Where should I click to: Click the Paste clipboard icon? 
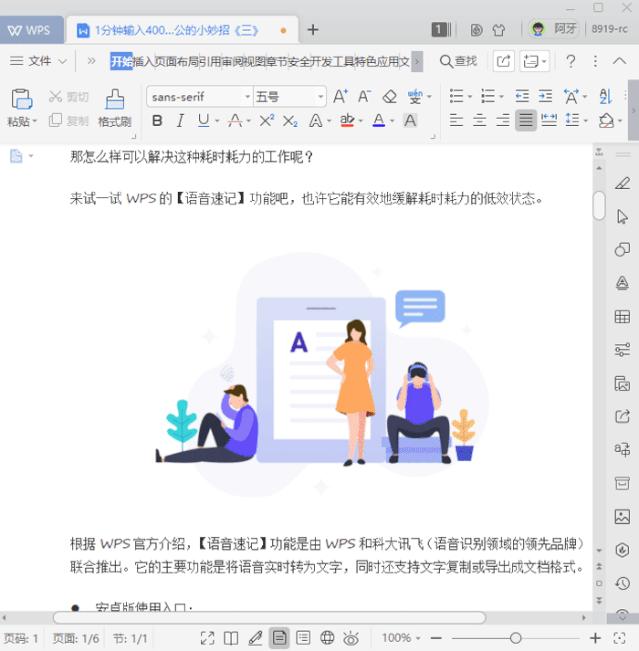pos(22,99)
